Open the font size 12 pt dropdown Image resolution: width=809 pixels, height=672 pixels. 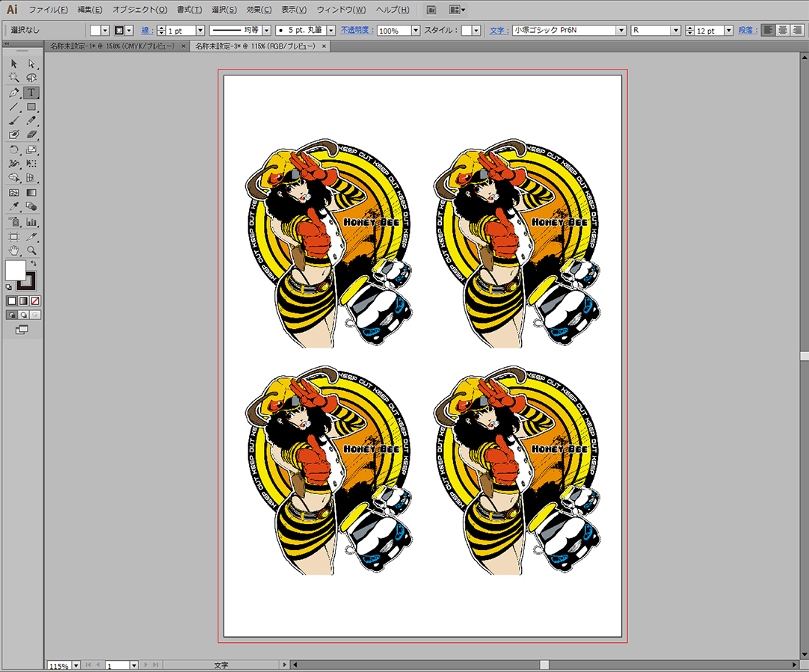[x=728, y=31]
